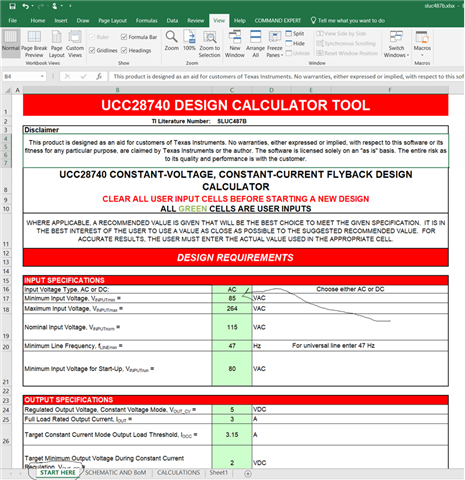Click View Side by Side
The width and height of the screenshot is (465, 480).
coord(341,33)
